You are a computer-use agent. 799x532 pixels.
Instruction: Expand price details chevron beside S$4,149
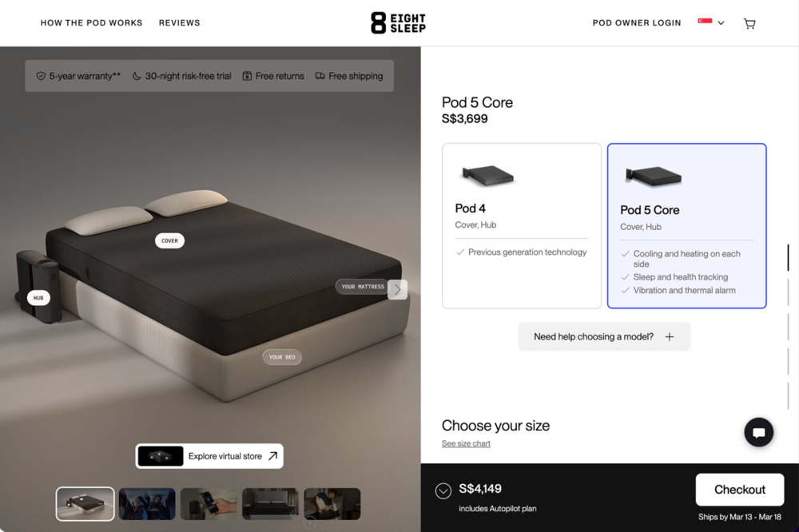click(x=443, y=490)
